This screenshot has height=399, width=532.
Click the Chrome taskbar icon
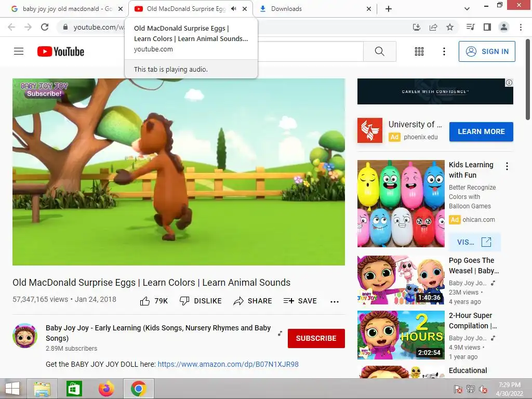138,389
